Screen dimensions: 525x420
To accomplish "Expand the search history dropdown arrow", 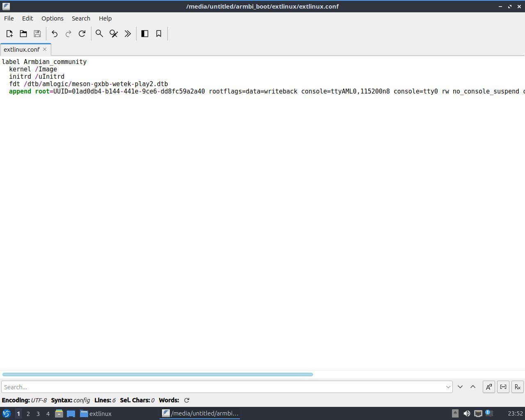I will (448, 387).
